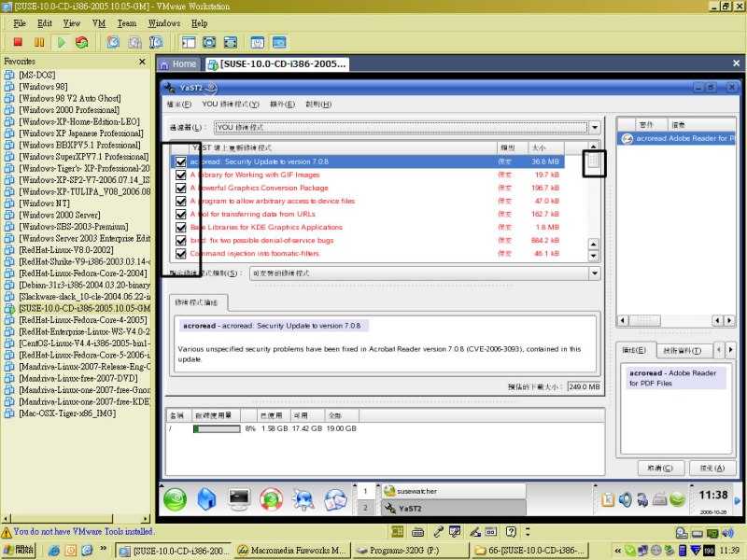Click the KDE tray speaker volume icon
This screenshot has height=560, width=747.
pos(625,499)
